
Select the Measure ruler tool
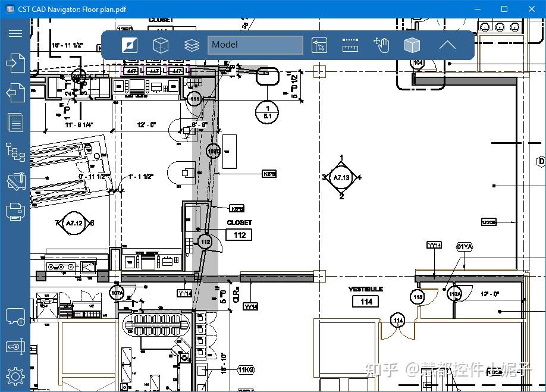[350, 45]
